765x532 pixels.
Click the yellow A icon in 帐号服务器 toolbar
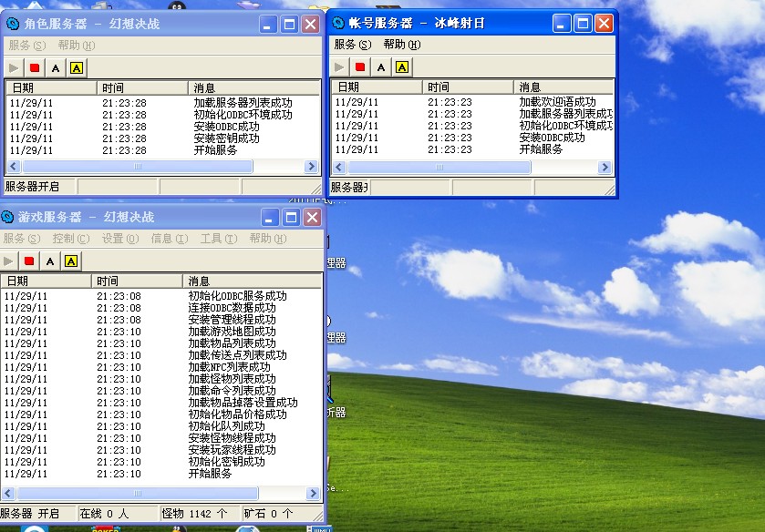tap(402, 66)
